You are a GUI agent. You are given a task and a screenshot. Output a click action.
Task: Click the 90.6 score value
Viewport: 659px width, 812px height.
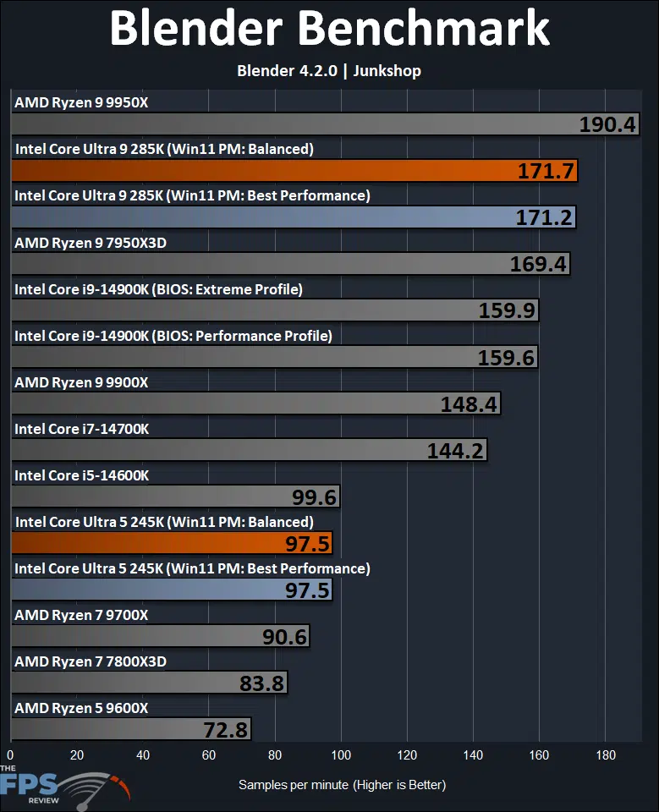click(285, 637)
